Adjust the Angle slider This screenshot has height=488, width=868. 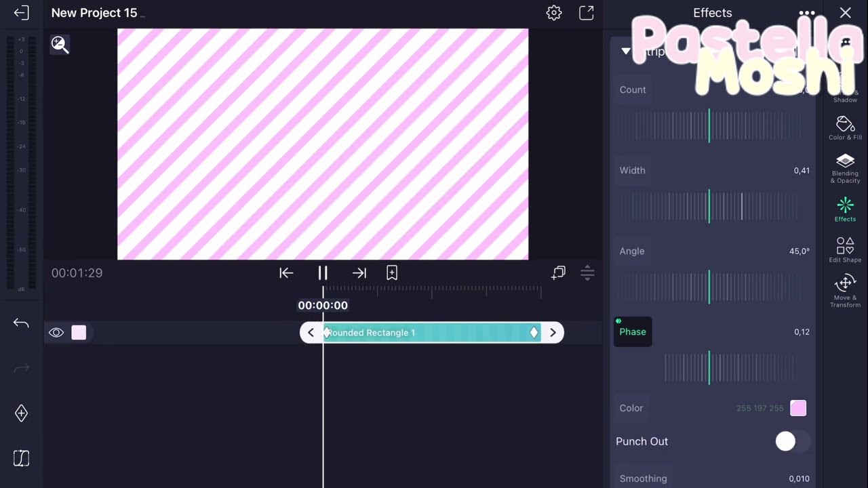coord(709,287)
